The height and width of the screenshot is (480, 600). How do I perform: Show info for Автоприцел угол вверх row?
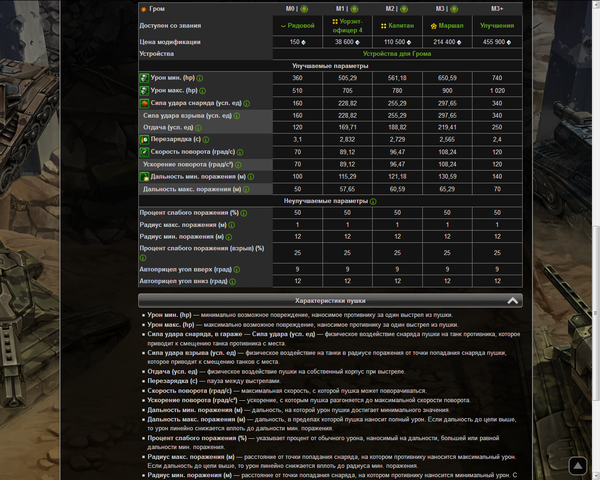237,269
